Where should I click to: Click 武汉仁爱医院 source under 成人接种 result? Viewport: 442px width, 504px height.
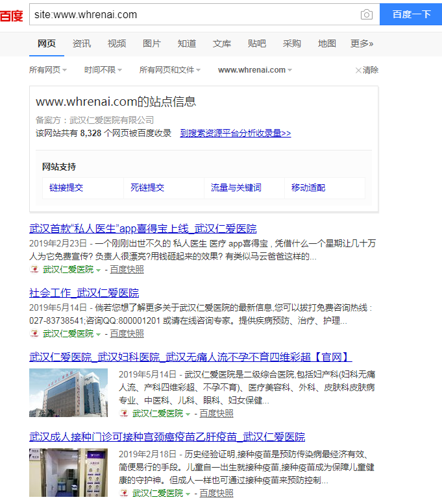[158, 493]
